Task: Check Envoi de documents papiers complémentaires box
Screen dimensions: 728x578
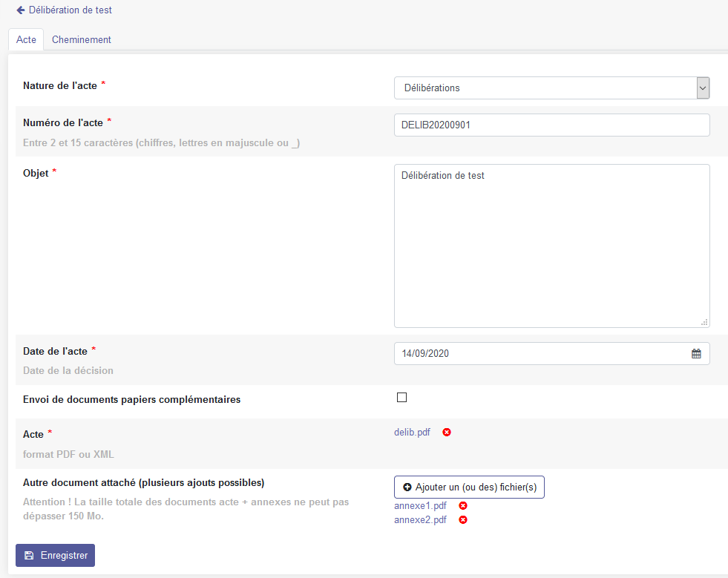Action: (x=402, y=398)
